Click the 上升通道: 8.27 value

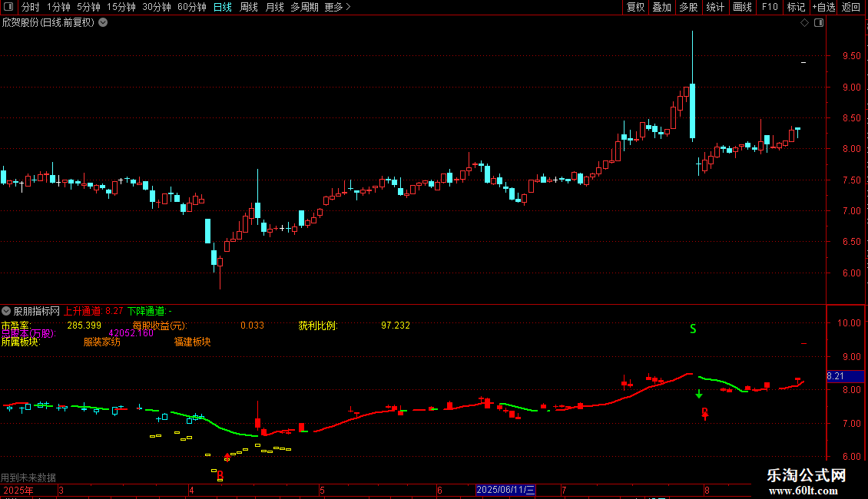[x=94, y=311]
